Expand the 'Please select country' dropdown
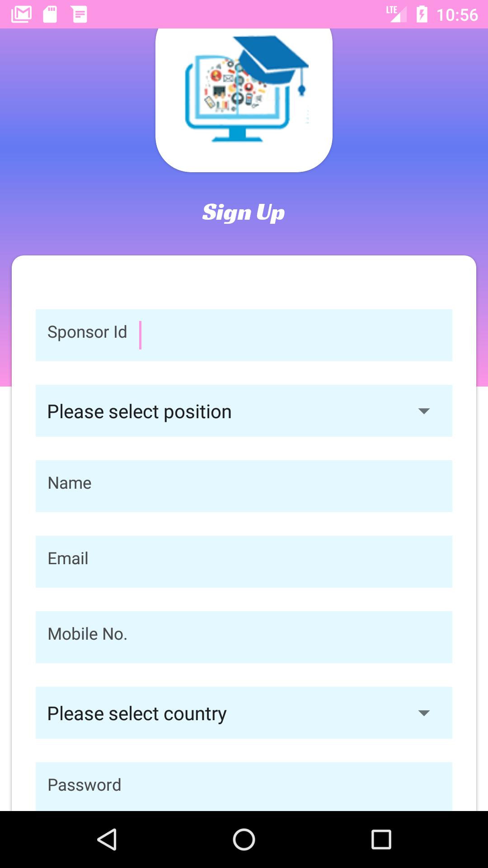The height and width of the screenshot is (868, 488). pos(226,713)
